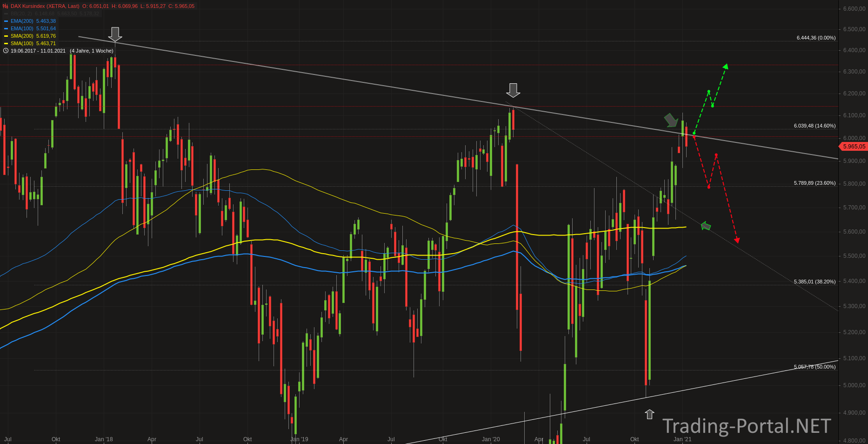Click the red 5.965,05 current price tag

point(853,146)
